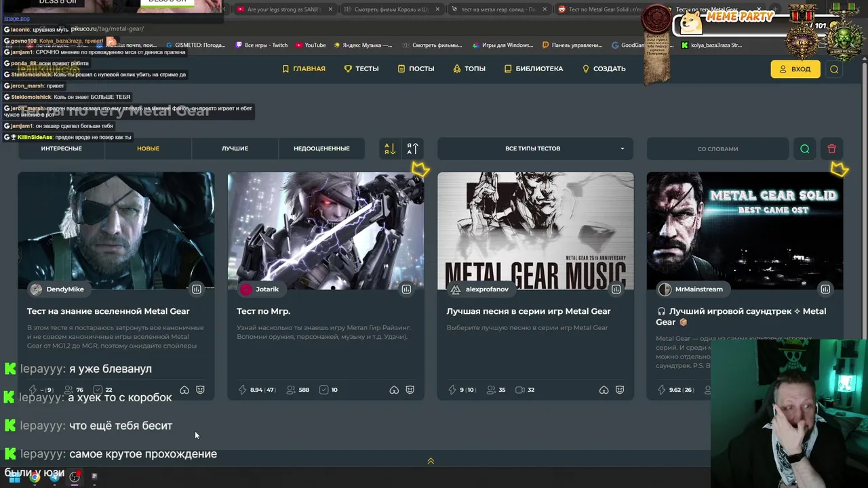Screen dimensions: 868x488
Task: Toggle the yellow descending sort icon
Action: tap(390, 148)
